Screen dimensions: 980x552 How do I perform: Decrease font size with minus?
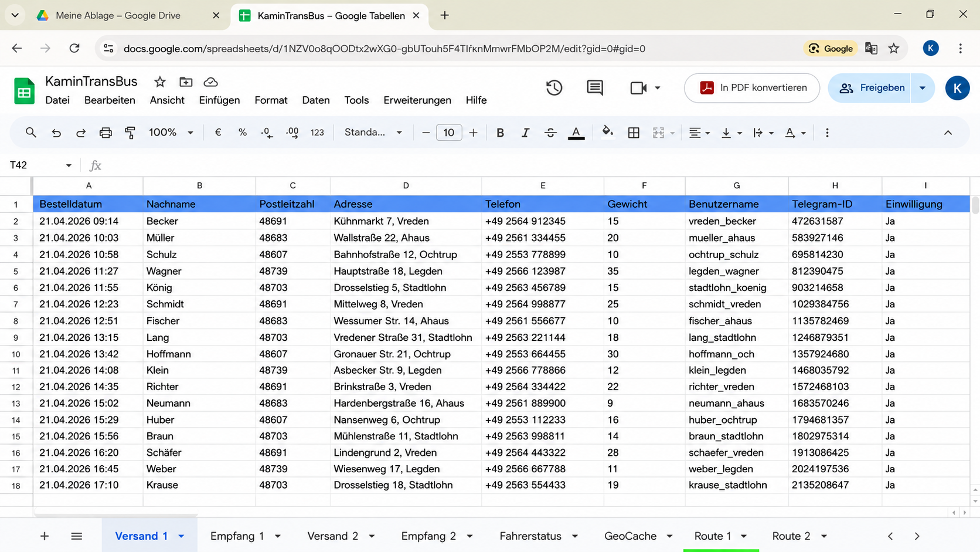[426, 133]
